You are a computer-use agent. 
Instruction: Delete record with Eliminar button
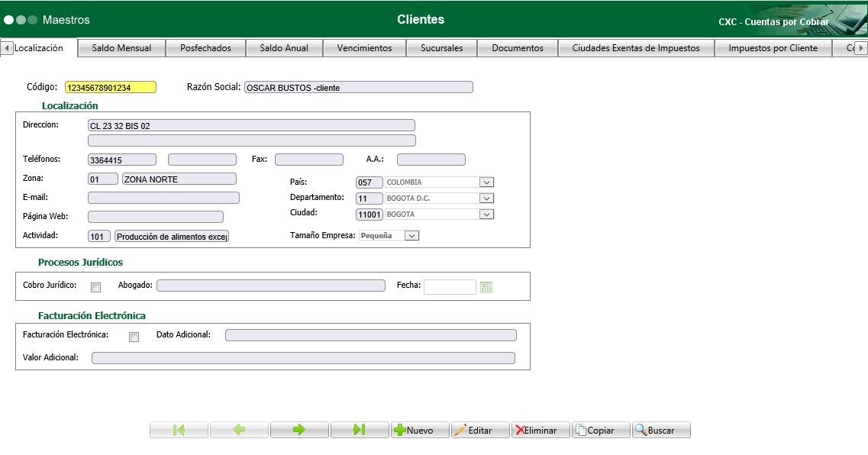click(540, 431)
